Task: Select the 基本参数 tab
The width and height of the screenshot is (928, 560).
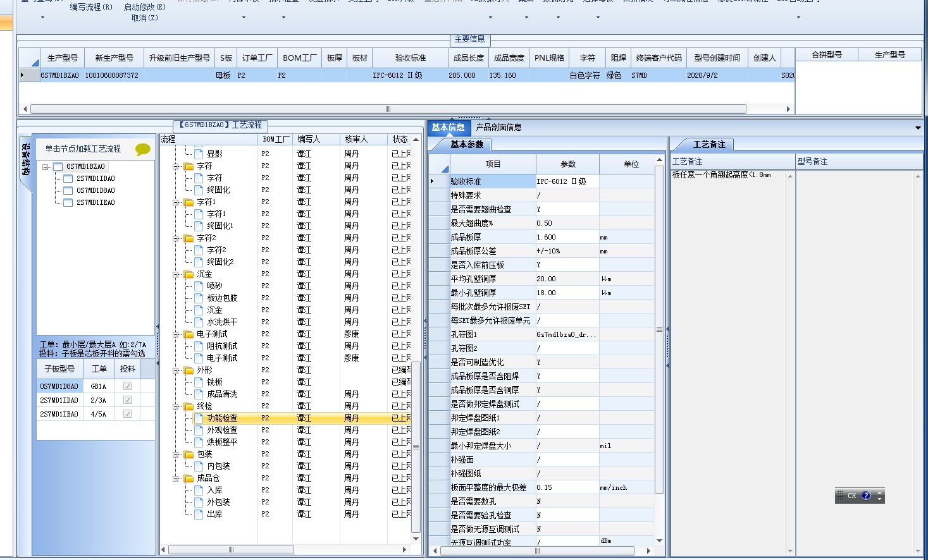Action: coord(467,145)
